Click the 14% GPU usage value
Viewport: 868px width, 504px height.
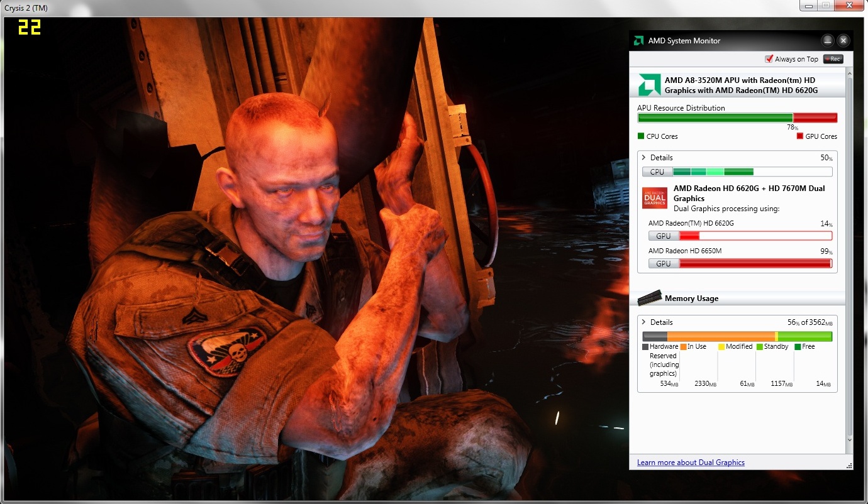[x=826, y=223]
